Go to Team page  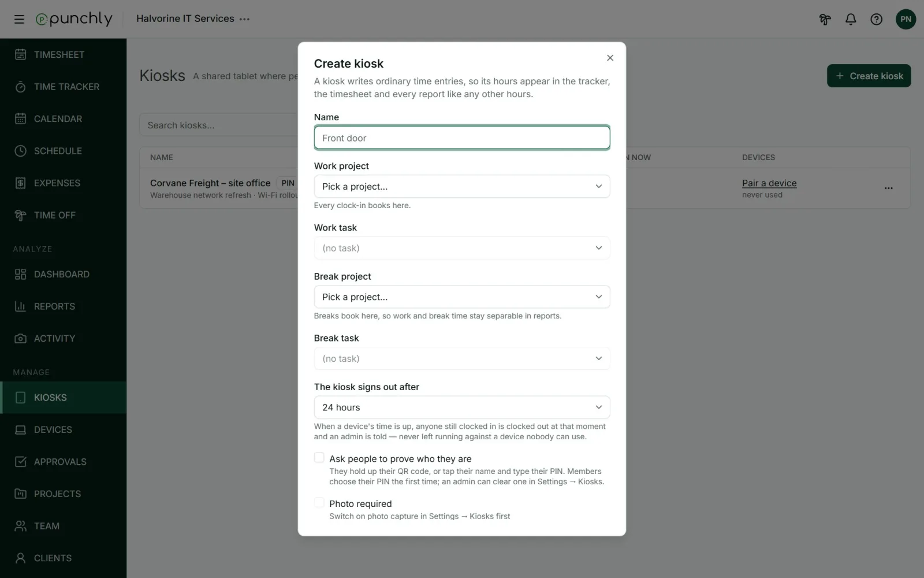point(63,526)
